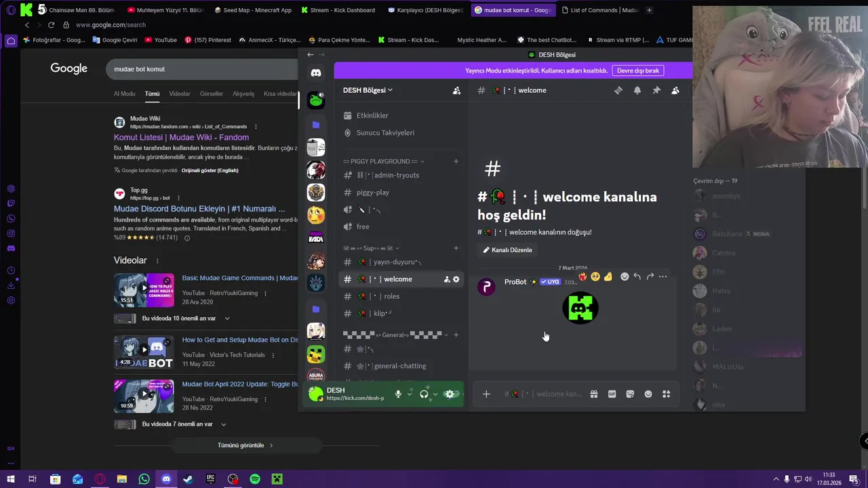
Task: Reply to the ProBot message arrow icon
Action: 637,277
